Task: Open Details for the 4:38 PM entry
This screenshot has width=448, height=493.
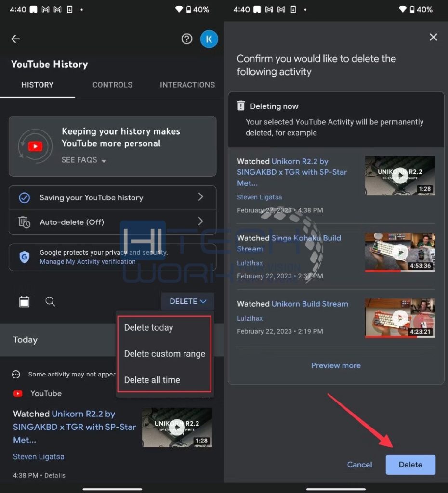Action: (x=55, y=475)
